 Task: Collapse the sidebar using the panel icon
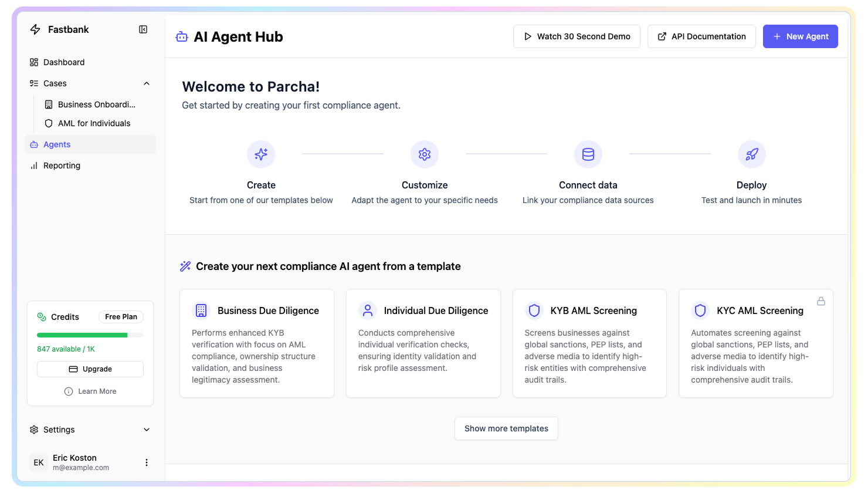(x=143, y=29)
